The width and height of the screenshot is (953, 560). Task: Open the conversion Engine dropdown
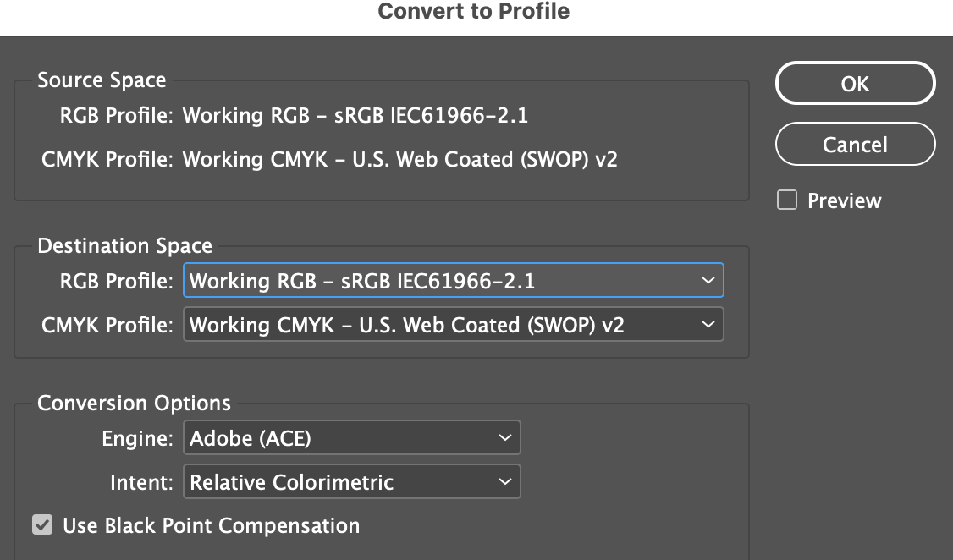(x=351, y=437)
